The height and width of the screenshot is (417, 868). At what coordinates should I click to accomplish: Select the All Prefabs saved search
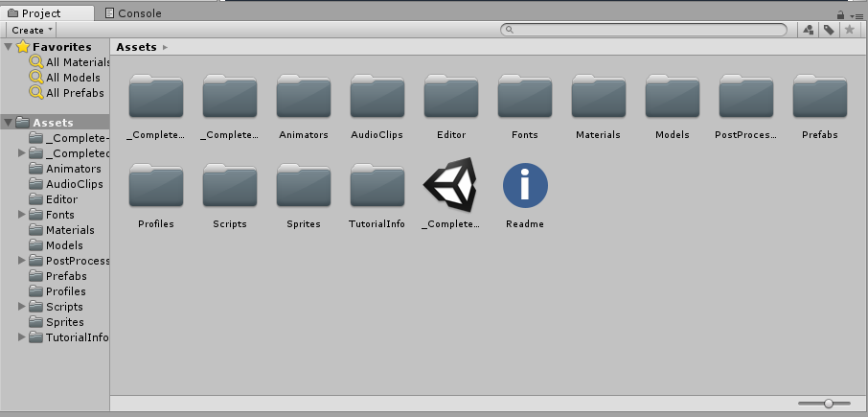(x=66, y=93)
